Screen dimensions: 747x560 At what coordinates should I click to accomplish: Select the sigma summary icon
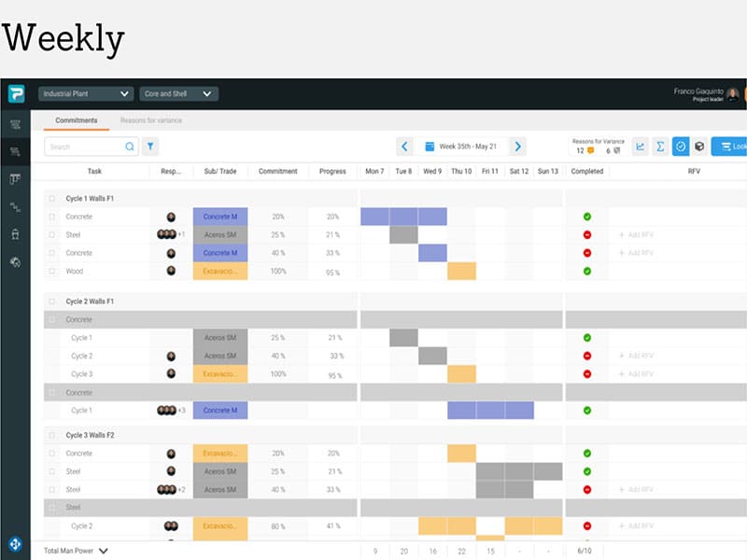click(x=661, y=147)
